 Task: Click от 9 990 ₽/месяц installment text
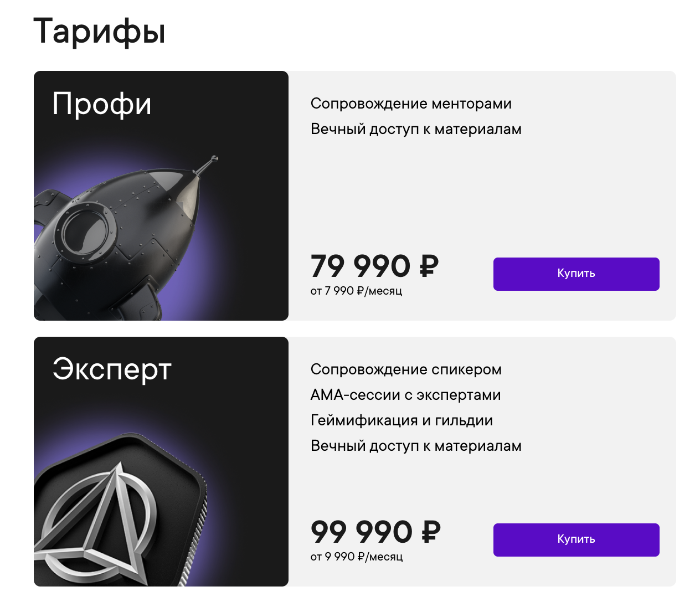click(357, 555)
